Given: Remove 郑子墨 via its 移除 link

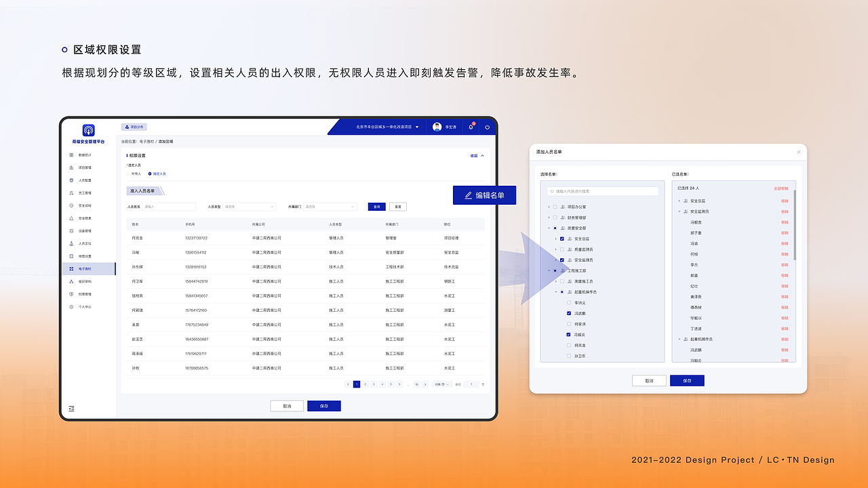Looking at the screenshot, I should [785, 232].
